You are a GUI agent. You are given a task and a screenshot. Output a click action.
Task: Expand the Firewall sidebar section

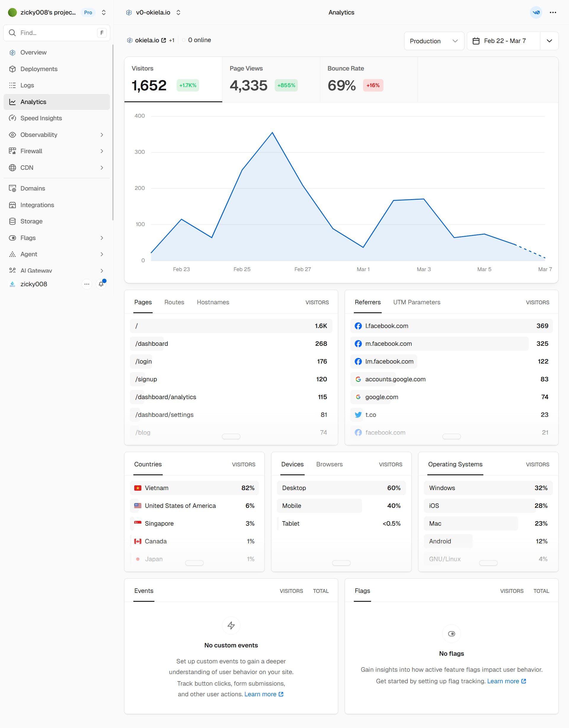tap(102, 151)
